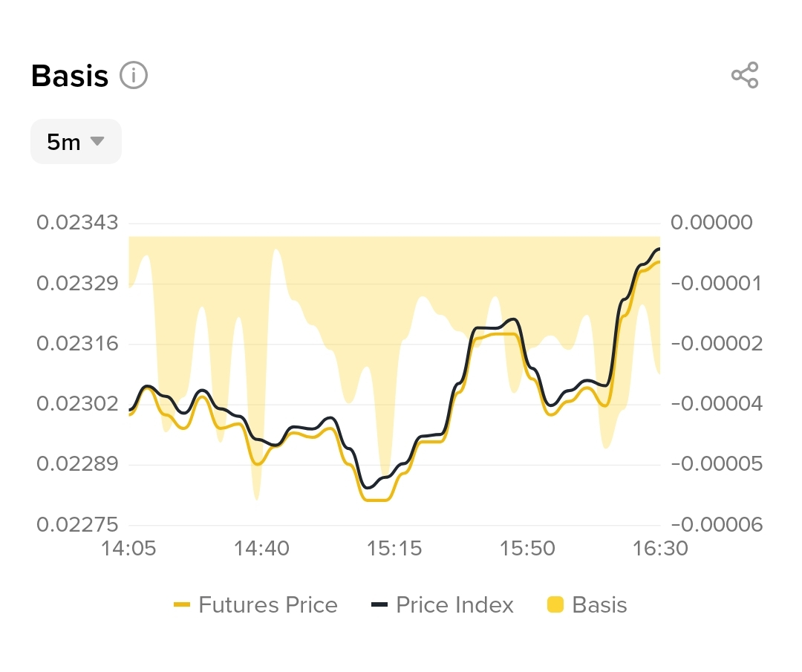
Task: Click the 15:15 time axis label
Action: pyautogui.click(x=394, y=549)
